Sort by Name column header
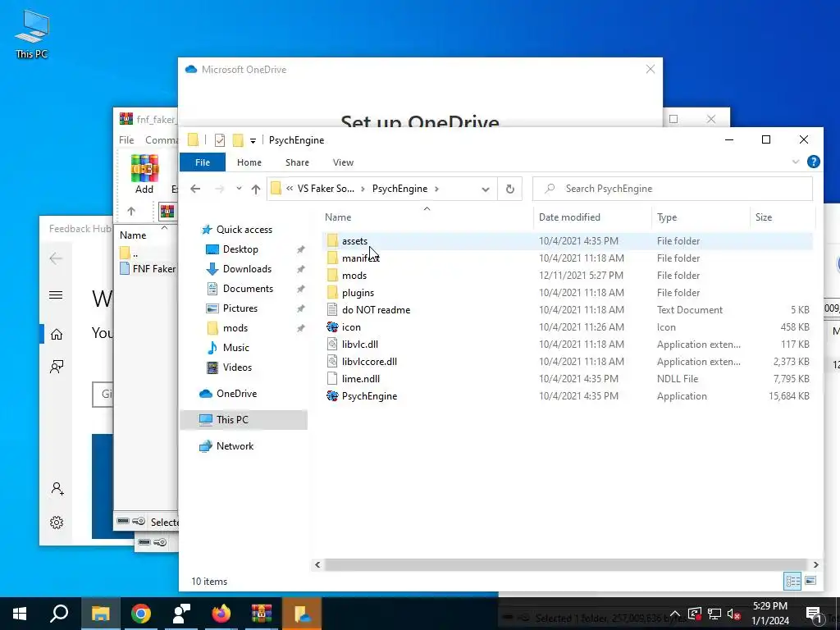Screen dimensions: 840x630 pos(338,217)
